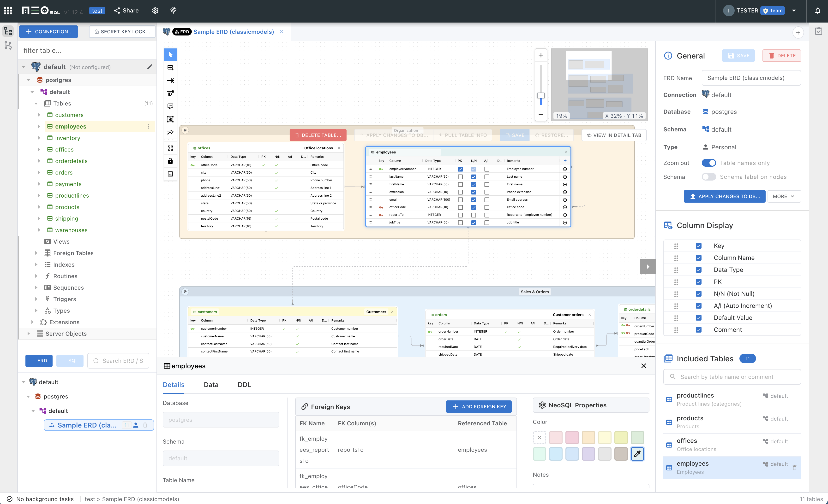828x504 pixels.
Task: Zoom out with the minus button
Action: click(541, 115)
